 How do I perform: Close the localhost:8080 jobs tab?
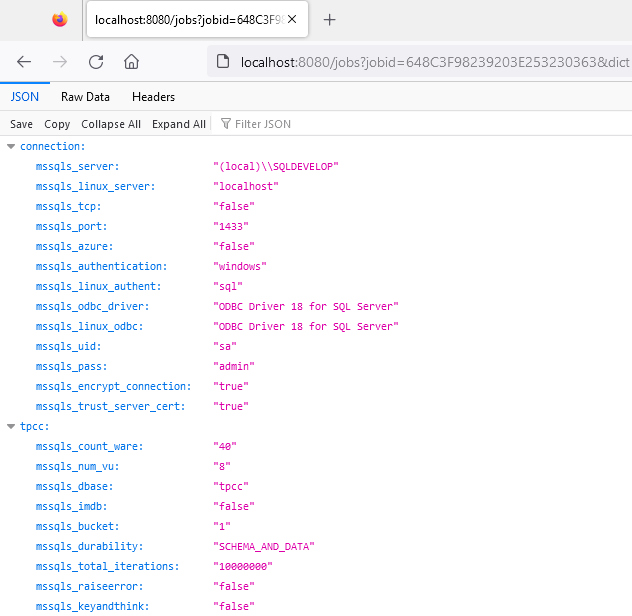pyautogui.click(x=292, y=19)
